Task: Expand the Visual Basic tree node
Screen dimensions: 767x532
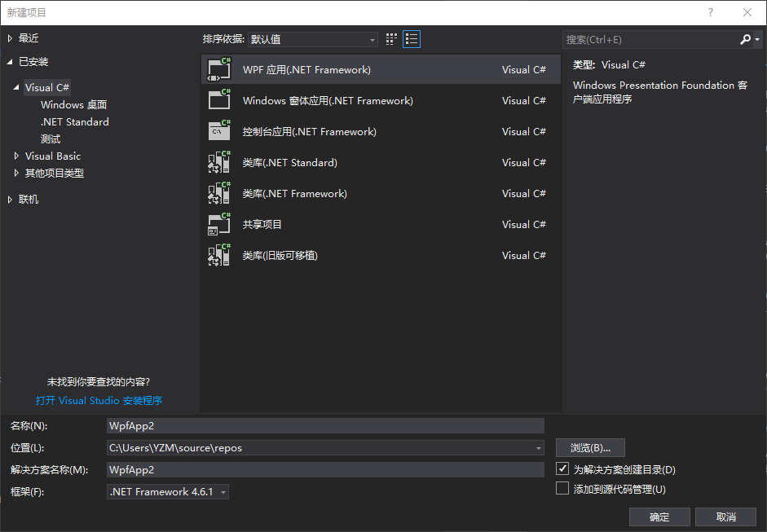Action: [x=16, y=156]
